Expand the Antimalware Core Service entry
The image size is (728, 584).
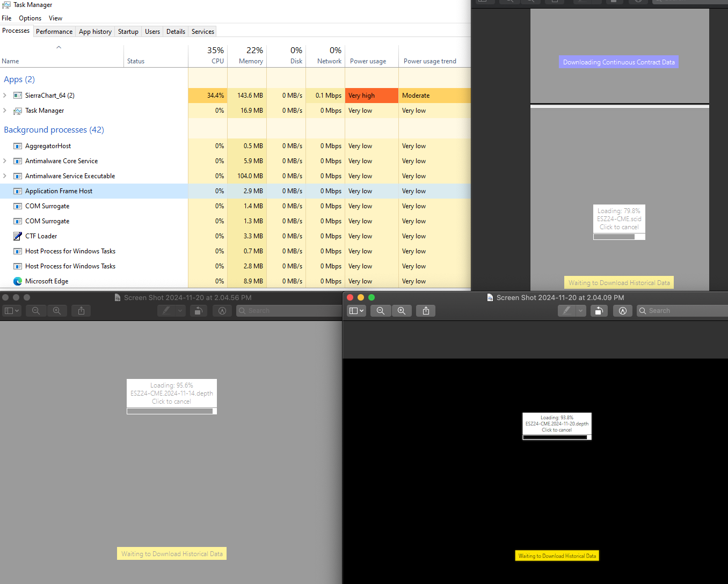(5, 161)
